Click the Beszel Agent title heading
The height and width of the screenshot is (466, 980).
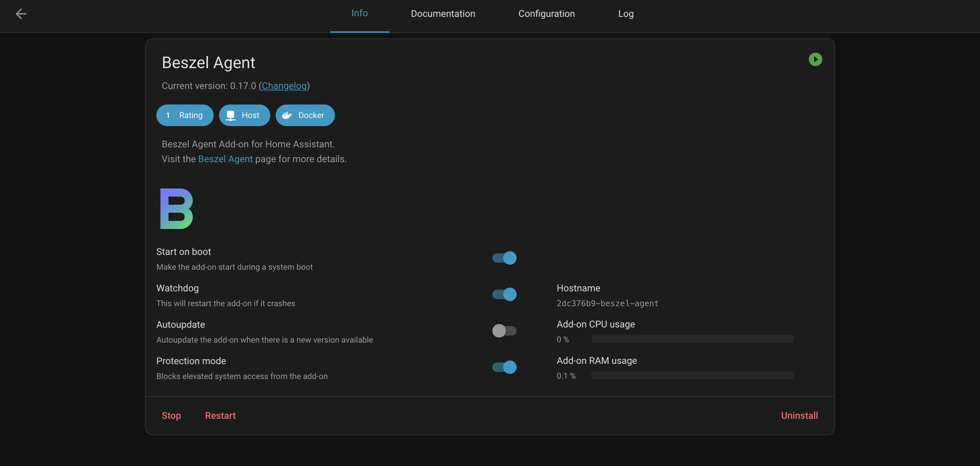pyautogui.click(x=209, y=63)
